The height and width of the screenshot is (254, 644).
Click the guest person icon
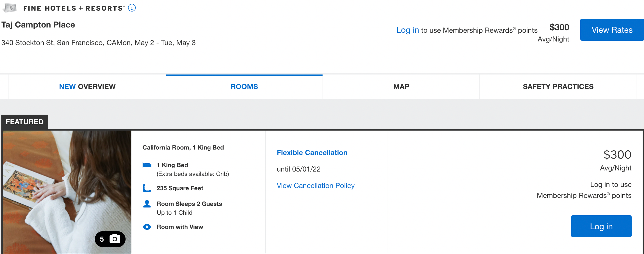pyautogui.click(x=147, y=204)
